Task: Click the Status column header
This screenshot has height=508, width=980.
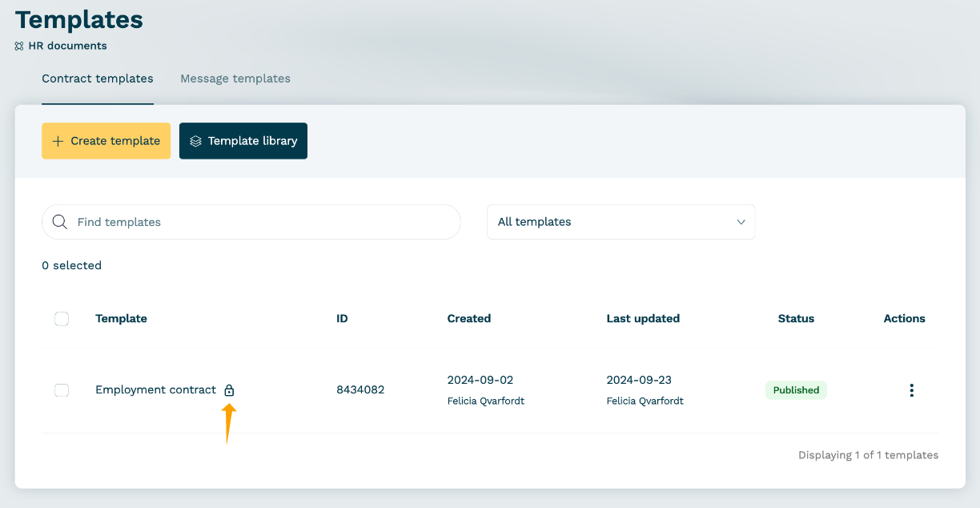Action: [x=796, y=319]
